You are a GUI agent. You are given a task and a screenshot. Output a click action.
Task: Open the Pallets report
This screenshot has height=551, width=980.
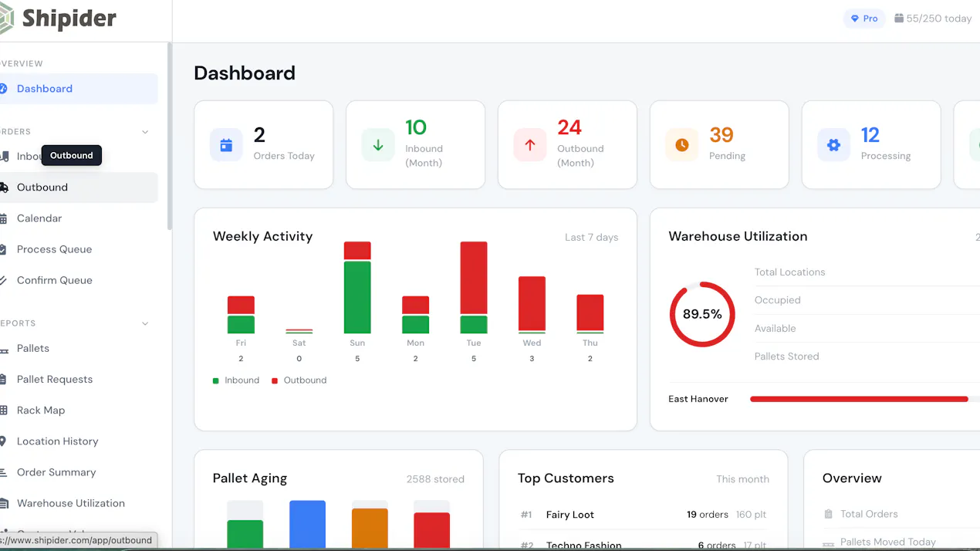pos(79,349)
